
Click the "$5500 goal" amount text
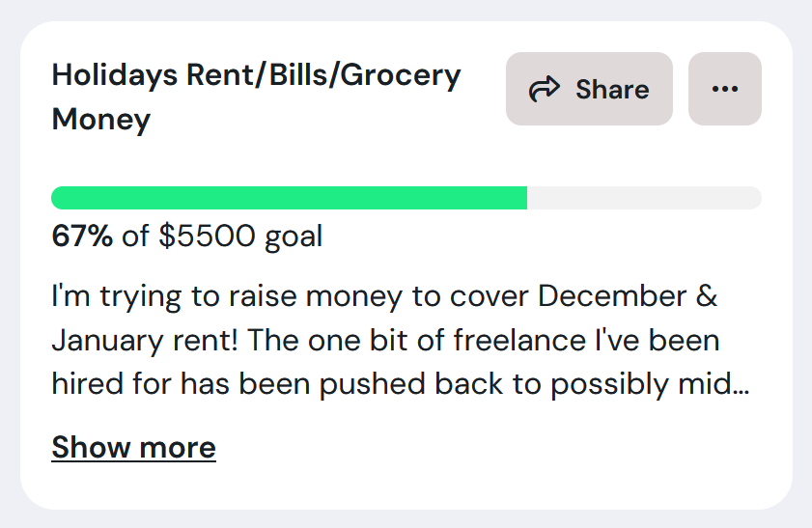(240, 236)
